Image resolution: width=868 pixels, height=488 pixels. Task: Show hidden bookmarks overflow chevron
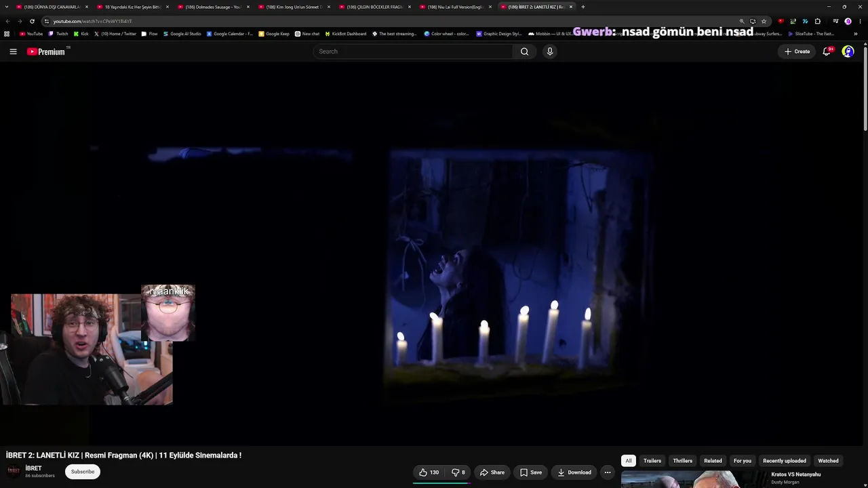pos(856,33)
